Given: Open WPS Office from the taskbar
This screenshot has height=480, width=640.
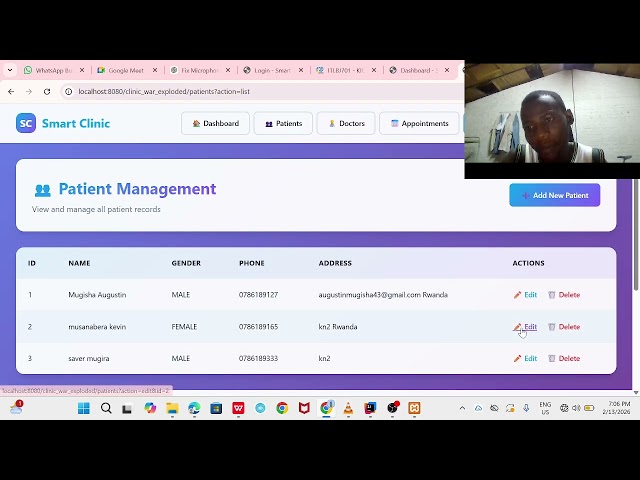Looking at the screenshot, I should click(238, 408).
